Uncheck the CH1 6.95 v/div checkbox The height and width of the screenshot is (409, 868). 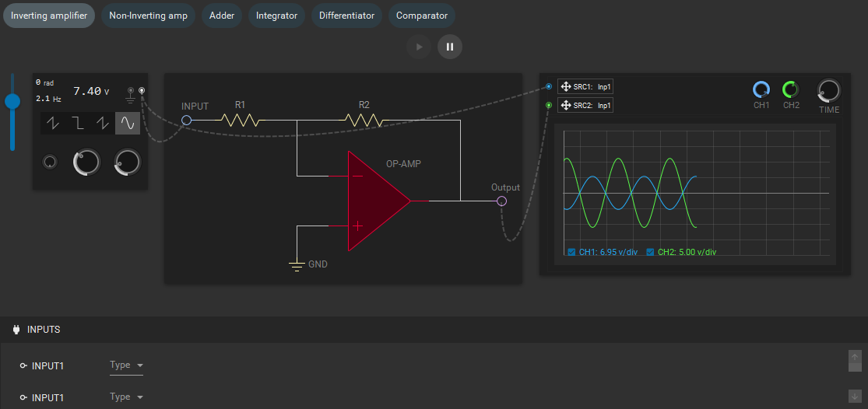[572, 252]
